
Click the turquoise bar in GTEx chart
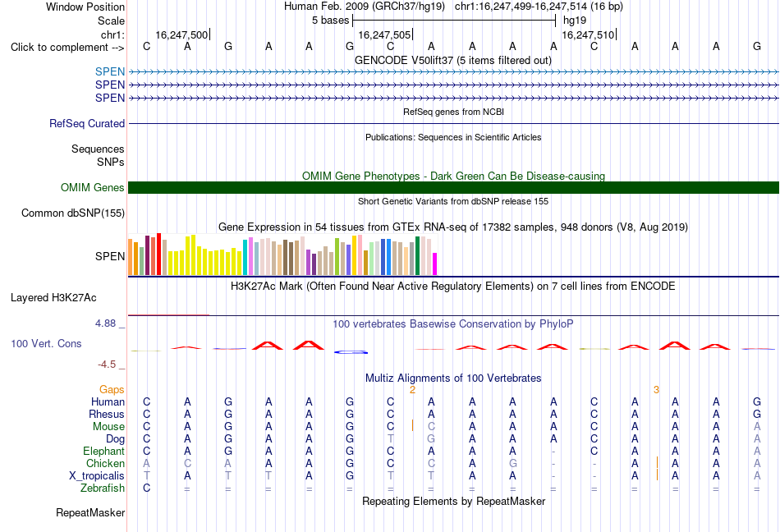click(245, 258)
